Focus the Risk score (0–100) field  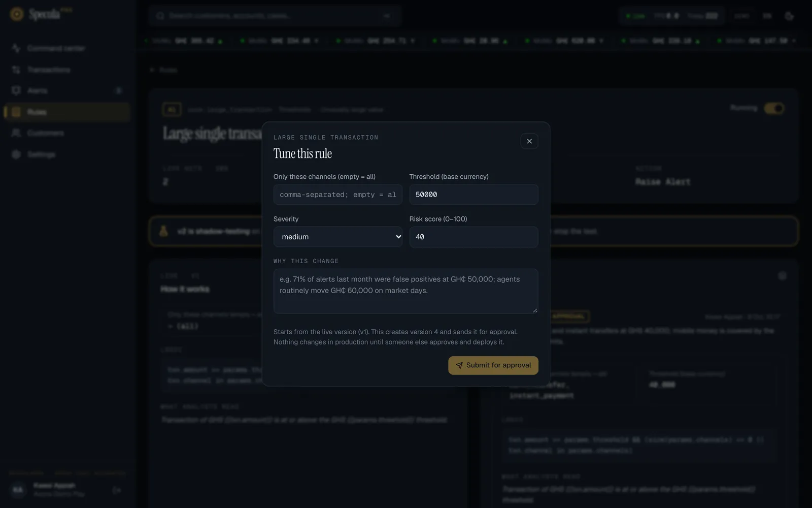474,237
